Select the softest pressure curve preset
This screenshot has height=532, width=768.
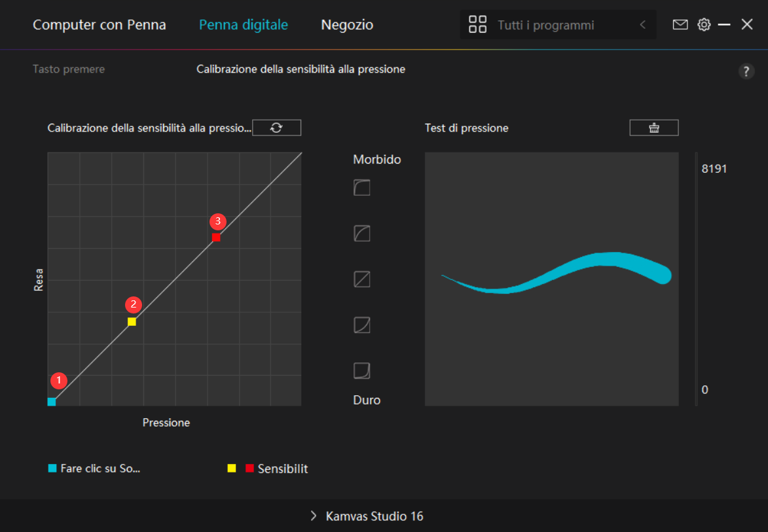[x=362, y=188]
